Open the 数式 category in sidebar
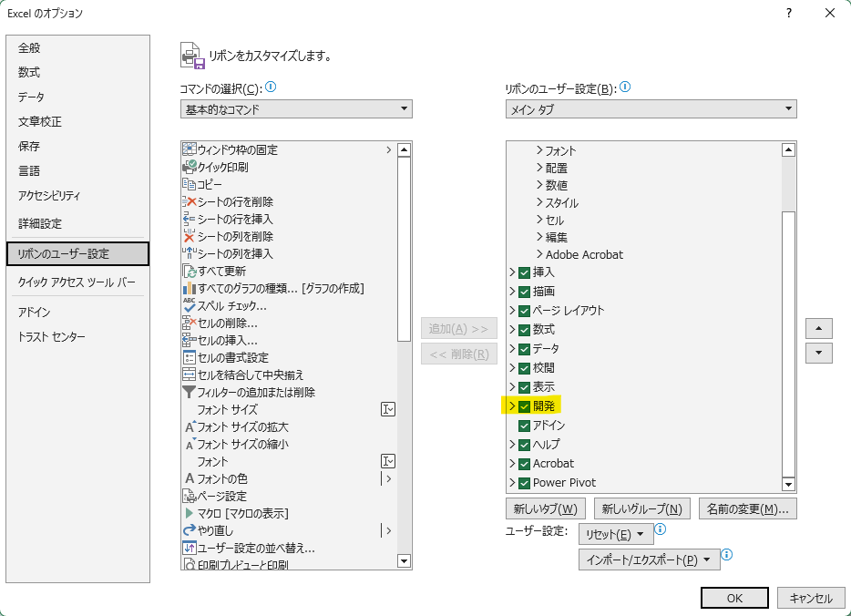The width and height of the screenshot is (851, 616). point(29,72)
